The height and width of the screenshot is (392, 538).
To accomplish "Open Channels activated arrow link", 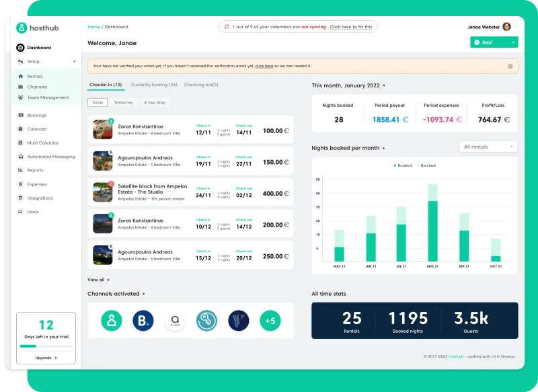I will [143, 294].
